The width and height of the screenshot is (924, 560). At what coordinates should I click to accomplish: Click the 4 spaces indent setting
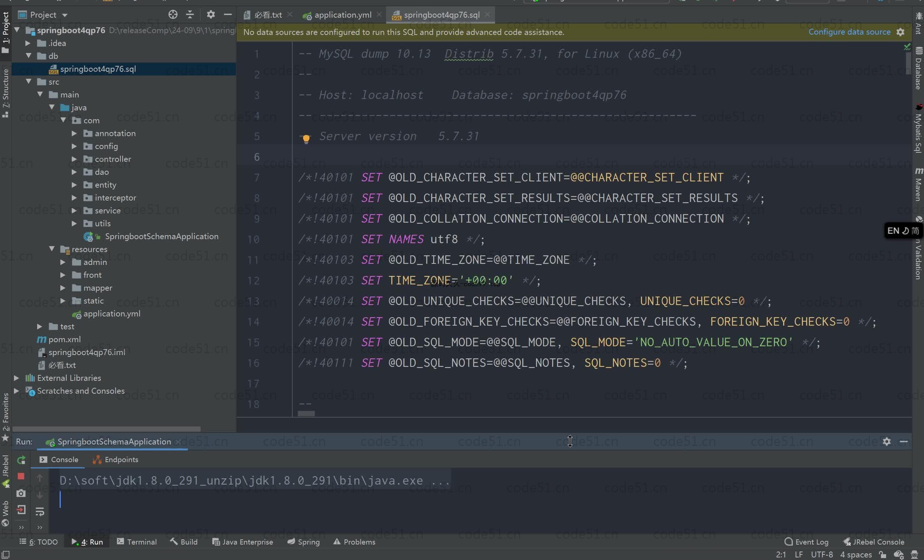point(856,554)
